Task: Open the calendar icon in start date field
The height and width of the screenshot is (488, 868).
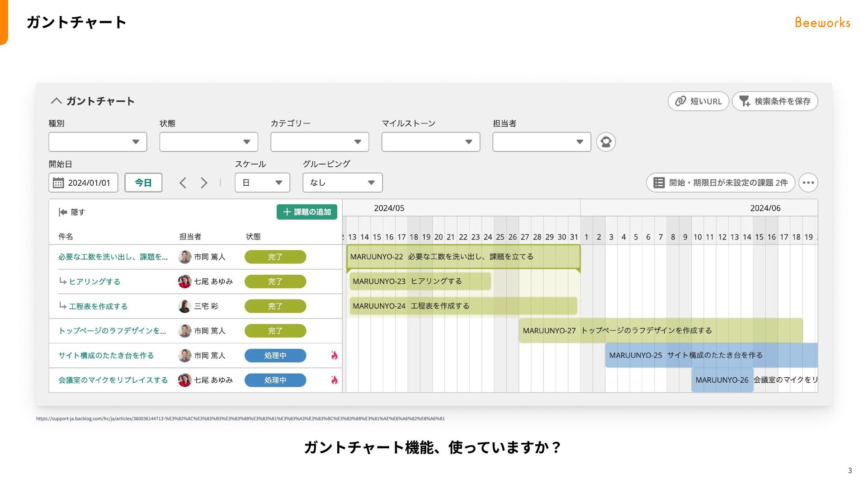Action: 58,183
